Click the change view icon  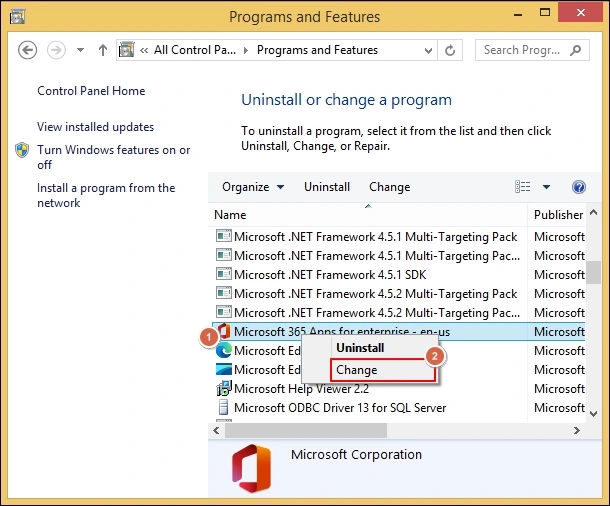[522, 187]
